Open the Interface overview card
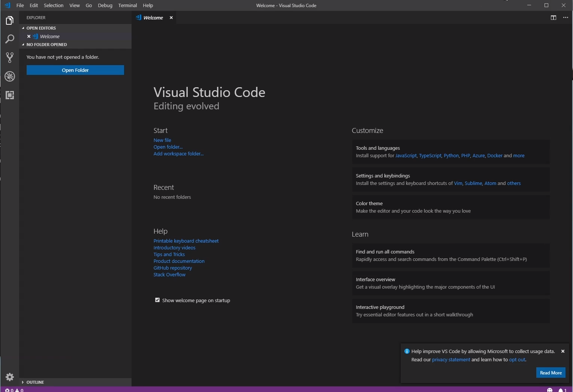Viewport: 573px width, 392px height. pos(451,283)
